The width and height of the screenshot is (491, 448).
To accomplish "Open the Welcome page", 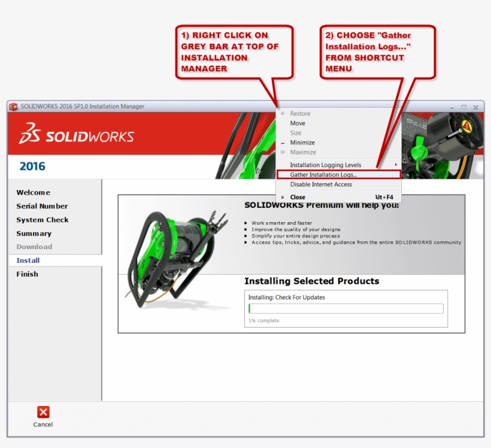I will pos(33,192).
